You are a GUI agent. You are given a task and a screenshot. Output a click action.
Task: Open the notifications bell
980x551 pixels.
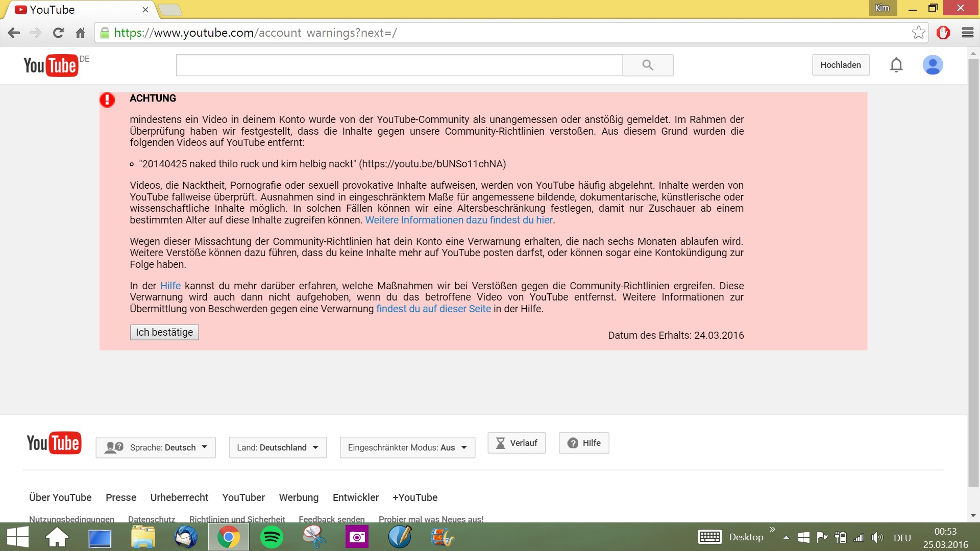coord(896,65)
